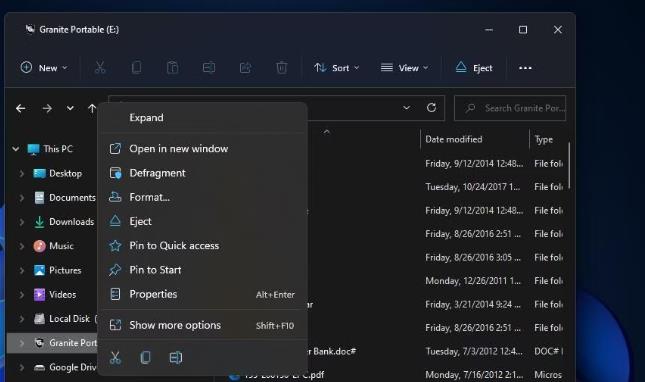Go back with the left arrow
This screenshot has width=645, height=382.
[x=21, y=108]
